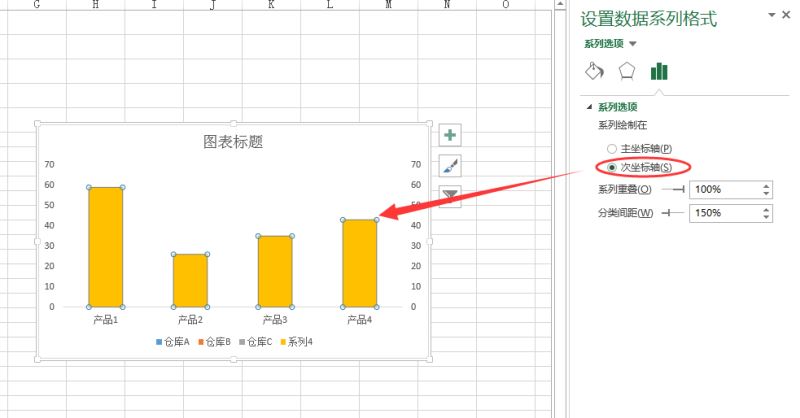Click the 系列绘制在 label
This screenshot has width=800, height=418.
tap(622, 126)
